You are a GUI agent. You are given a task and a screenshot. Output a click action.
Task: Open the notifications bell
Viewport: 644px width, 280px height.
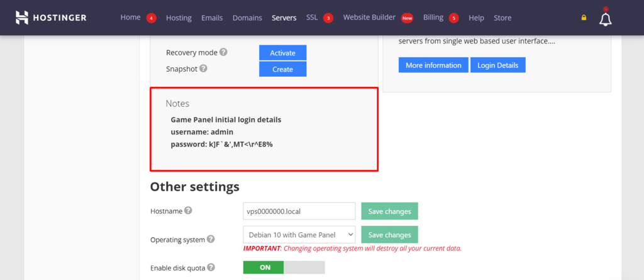606,18
